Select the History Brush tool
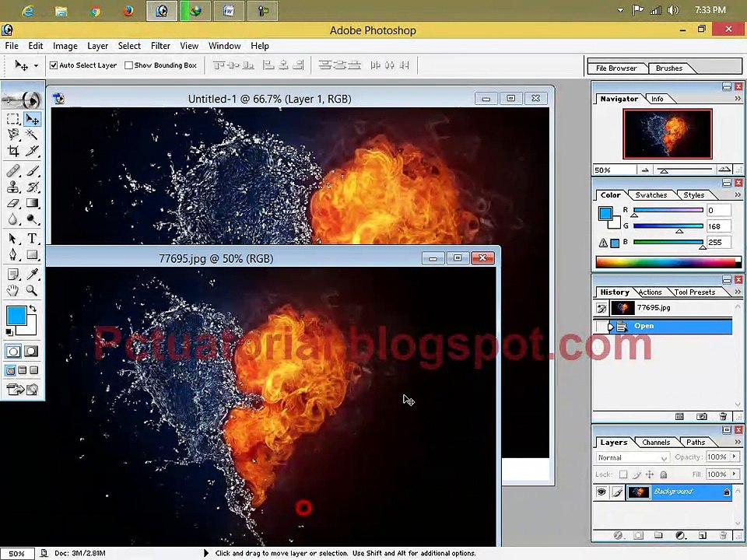 (x=32, y=187)
